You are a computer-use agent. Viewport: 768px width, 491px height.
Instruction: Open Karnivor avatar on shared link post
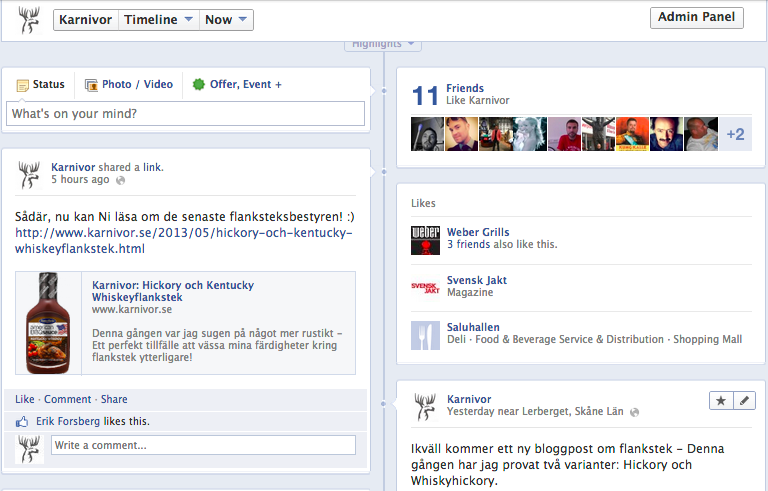pos(29,175)
